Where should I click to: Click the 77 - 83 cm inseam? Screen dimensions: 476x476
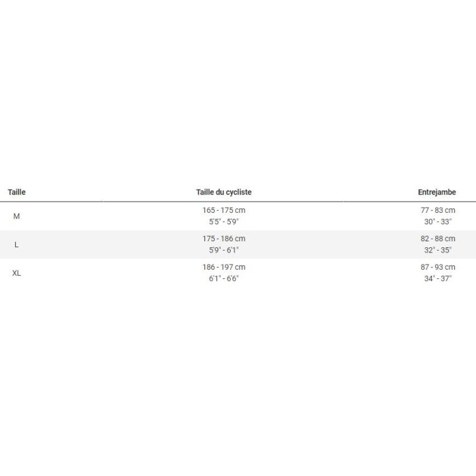pyautogui.click(x=438, y=210)
